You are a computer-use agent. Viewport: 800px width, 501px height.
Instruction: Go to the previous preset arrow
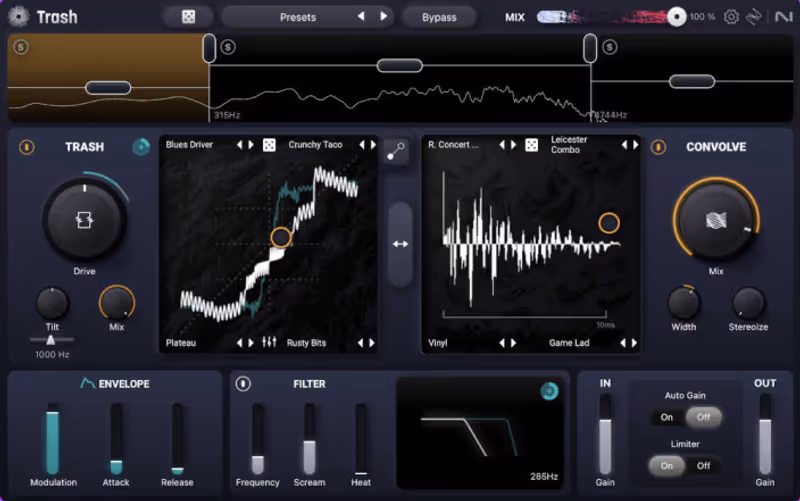361,16
